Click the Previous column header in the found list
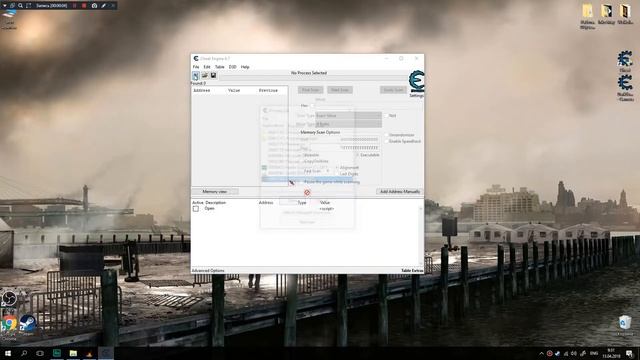Screen dimensions: 640x360 pos(268,90)
